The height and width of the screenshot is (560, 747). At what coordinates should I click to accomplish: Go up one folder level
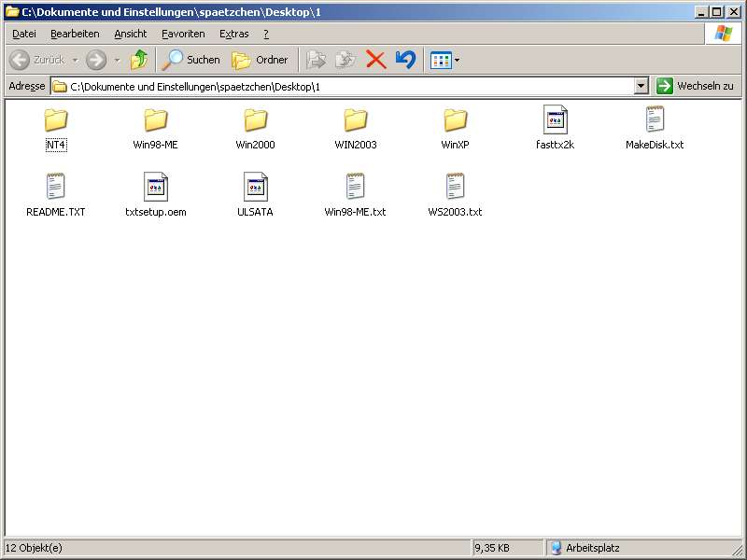click(x=139, y=60)
